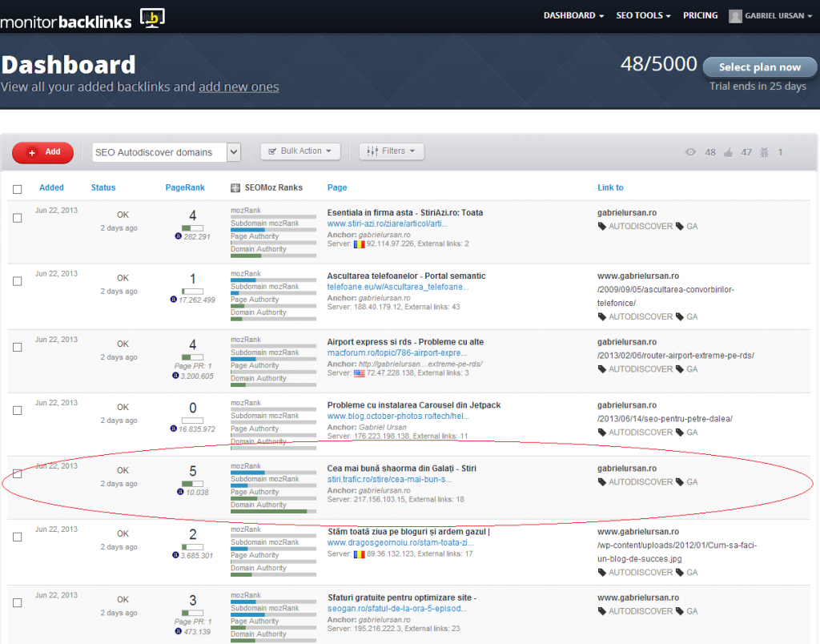Click PageRank bar under value 5
This screenshot has height=644, width=820.
click(x=192, y=484)
